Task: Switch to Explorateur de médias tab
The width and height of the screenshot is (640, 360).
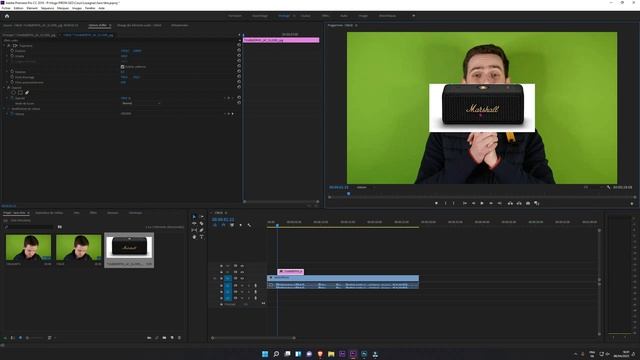Action: [49, 213]
